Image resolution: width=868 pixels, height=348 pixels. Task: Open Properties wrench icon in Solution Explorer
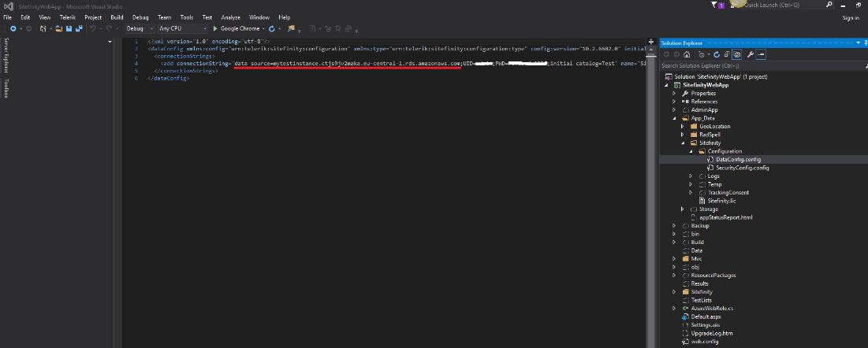(x=751, y=54)
